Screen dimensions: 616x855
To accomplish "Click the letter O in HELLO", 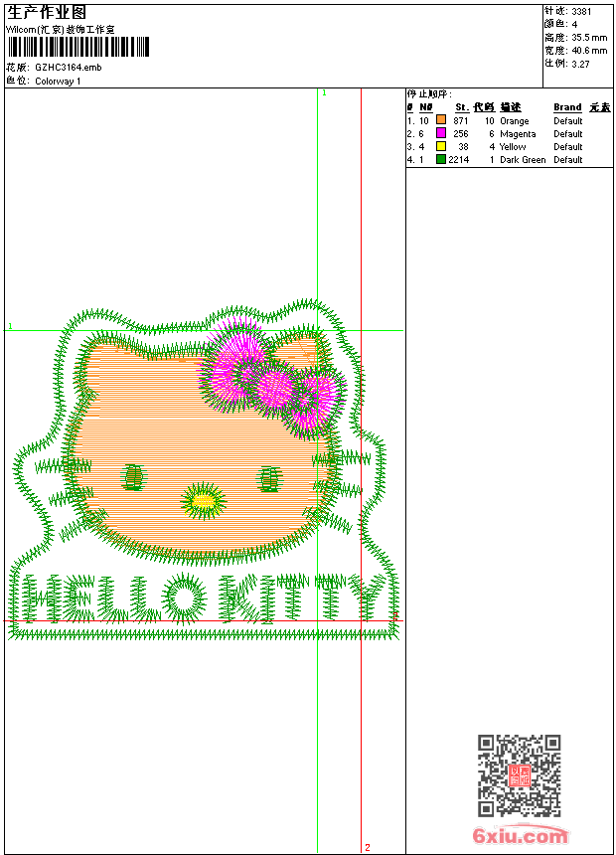I will (184, 598).
